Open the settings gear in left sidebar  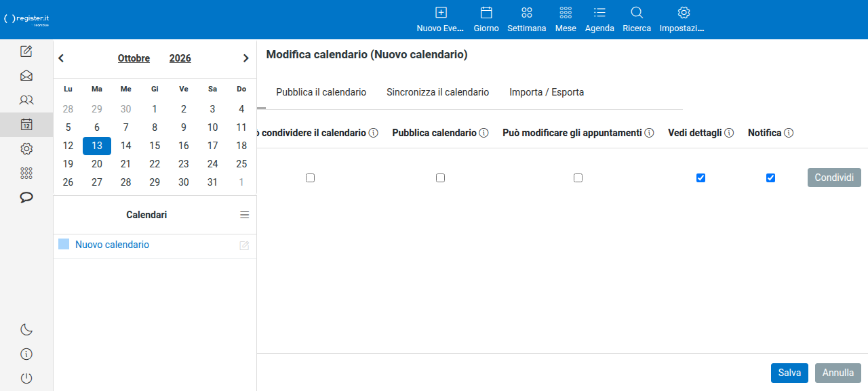point(26,149)
